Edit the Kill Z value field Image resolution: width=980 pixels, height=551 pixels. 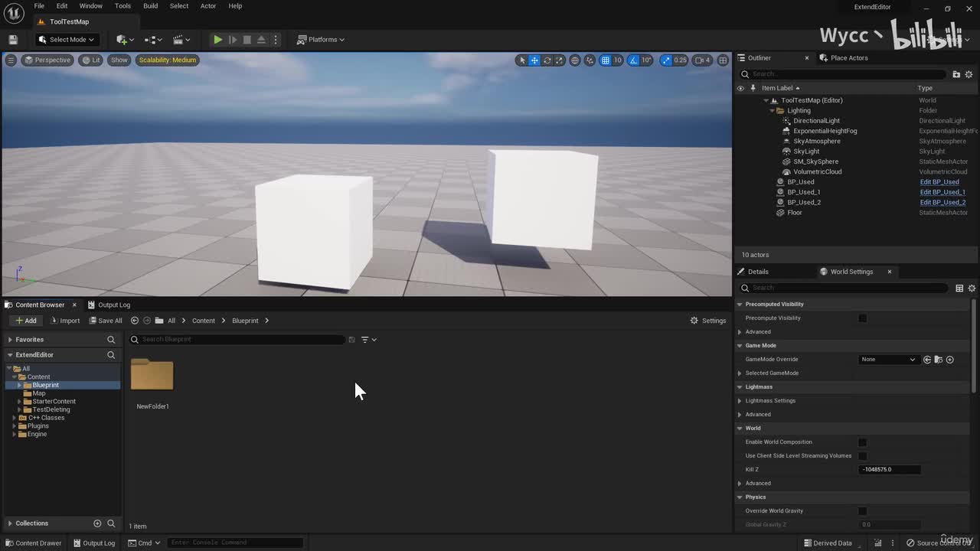pyautogui.click(x=890, y=470)
